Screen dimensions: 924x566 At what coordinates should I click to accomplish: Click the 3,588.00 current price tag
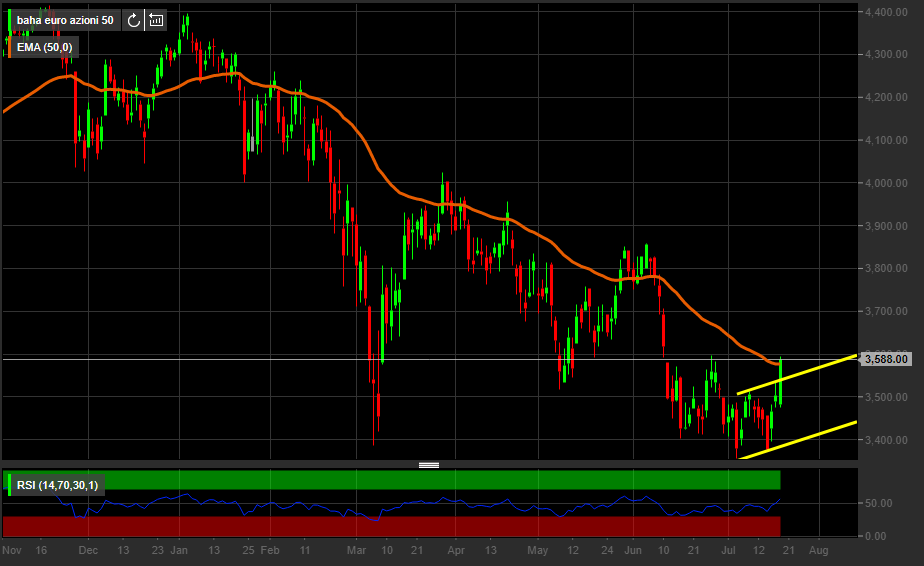coord(886,359)
